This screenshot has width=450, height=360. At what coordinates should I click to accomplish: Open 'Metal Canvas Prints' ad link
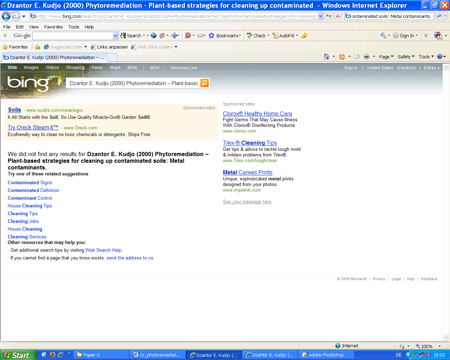click(x=247, y=172)
